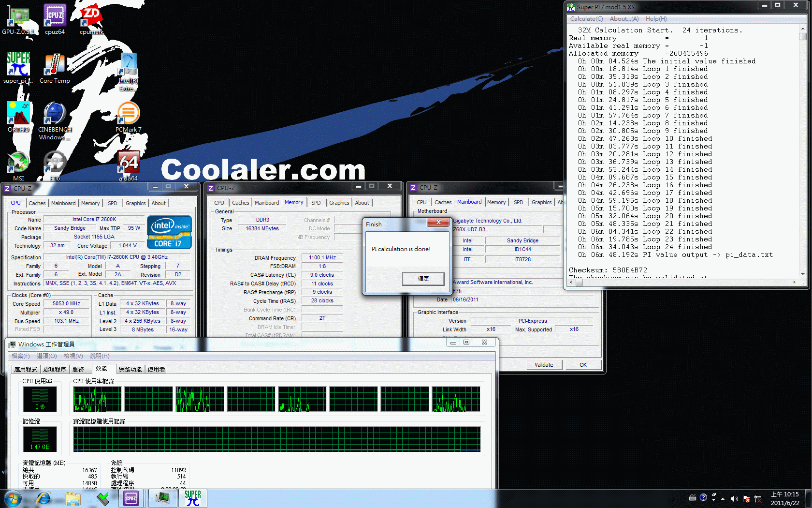Click Super PI scrollbar down arrow

tap(803, 274)
